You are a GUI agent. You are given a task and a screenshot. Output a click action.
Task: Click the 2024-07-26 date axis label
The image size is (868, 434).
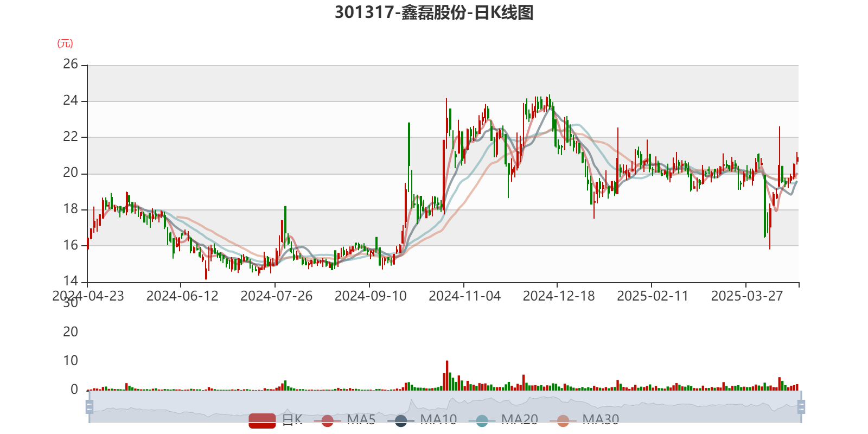(276, 296)
